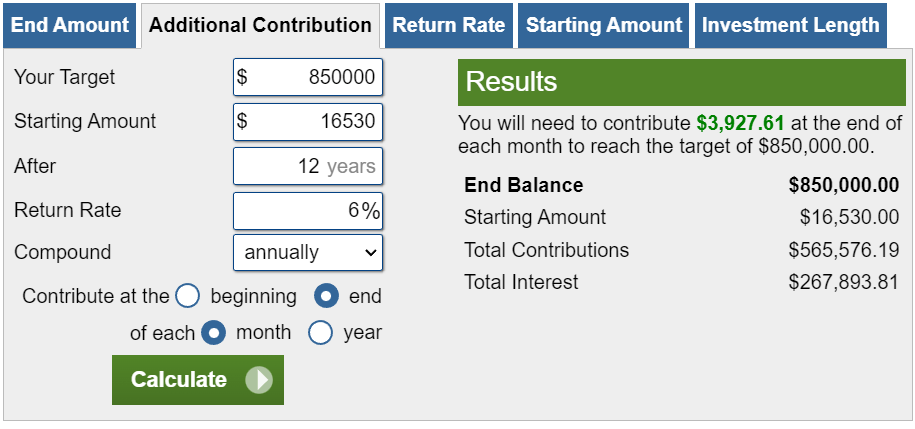
Task: Select the end contribution radio button
Action: pyautogui.click(x=326, y=297)
